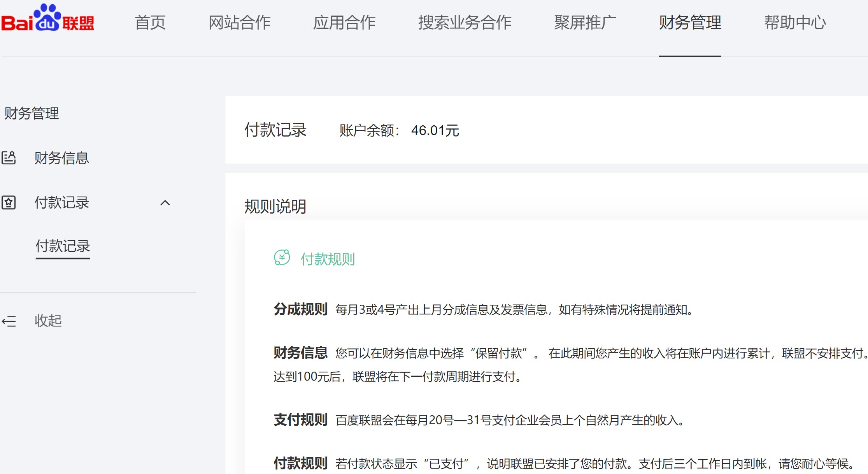Viewport: 868px width, 474px height.
Task: Select the underlined 付款记录 sub-item
Action: coord(63,246)
